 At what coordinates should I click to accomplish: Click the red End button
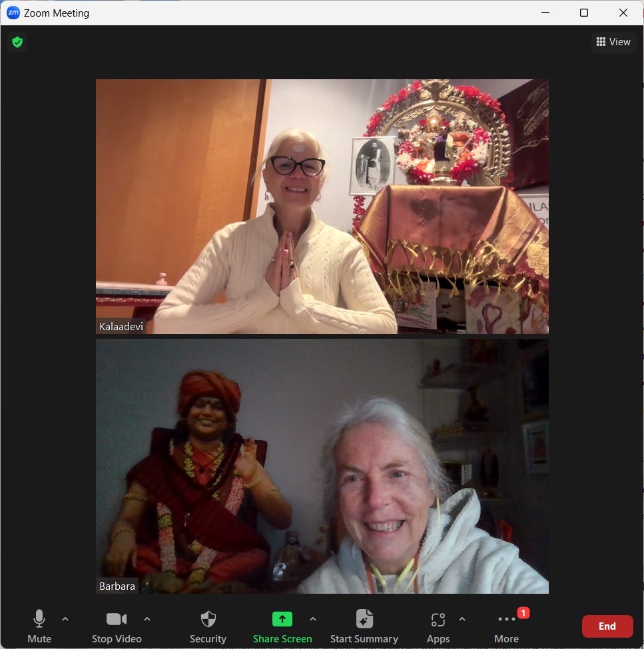click(607, 626)
